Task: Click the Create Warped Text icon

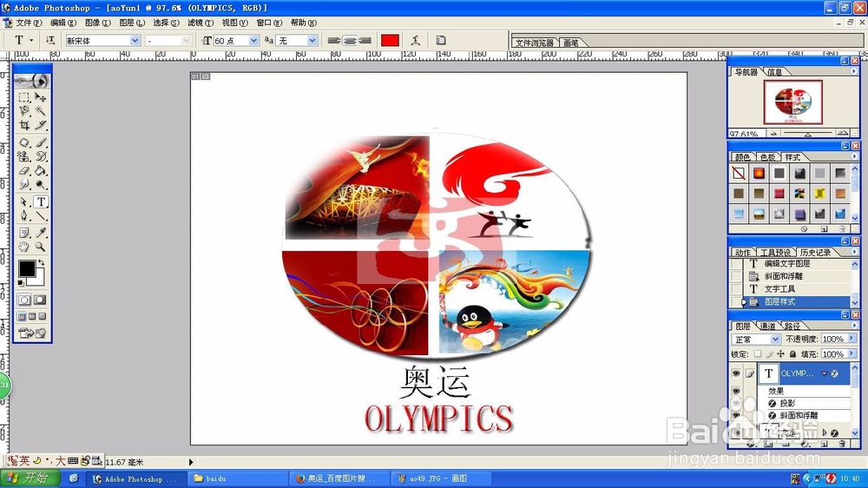Action: coord(416,40)
